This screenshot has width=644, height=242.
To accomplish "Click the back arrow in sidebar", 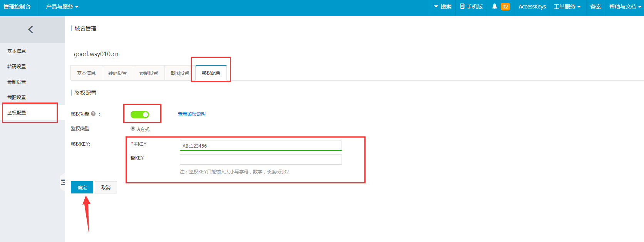I will tap(30, 29).
